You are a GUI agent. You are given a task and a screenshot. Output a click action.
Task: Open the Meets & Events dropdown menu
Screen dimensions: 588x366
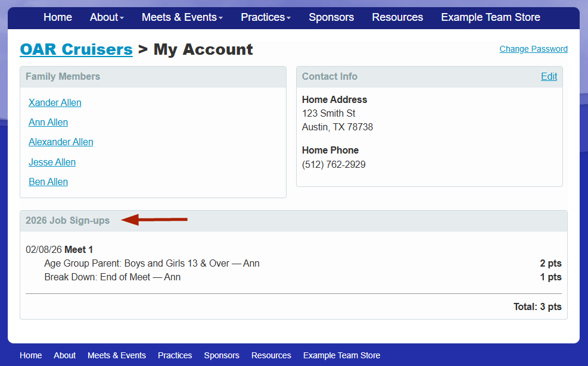point(181,17)
